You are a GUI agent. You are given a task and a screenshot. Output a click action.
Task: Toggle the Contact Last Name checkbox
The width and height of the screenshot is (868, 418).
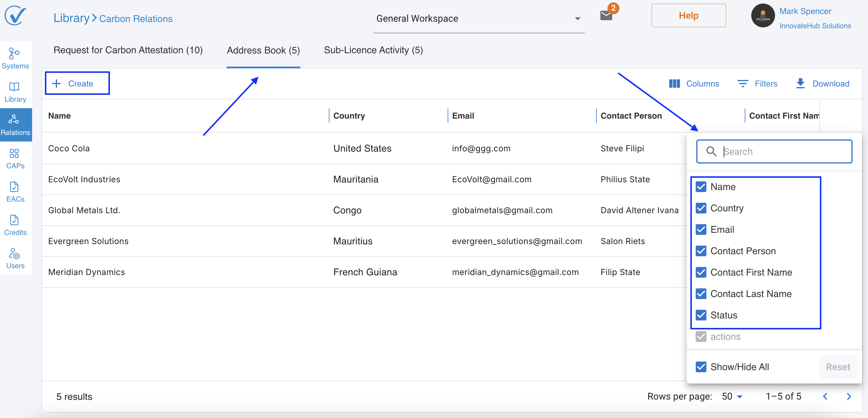pos(701,294)
